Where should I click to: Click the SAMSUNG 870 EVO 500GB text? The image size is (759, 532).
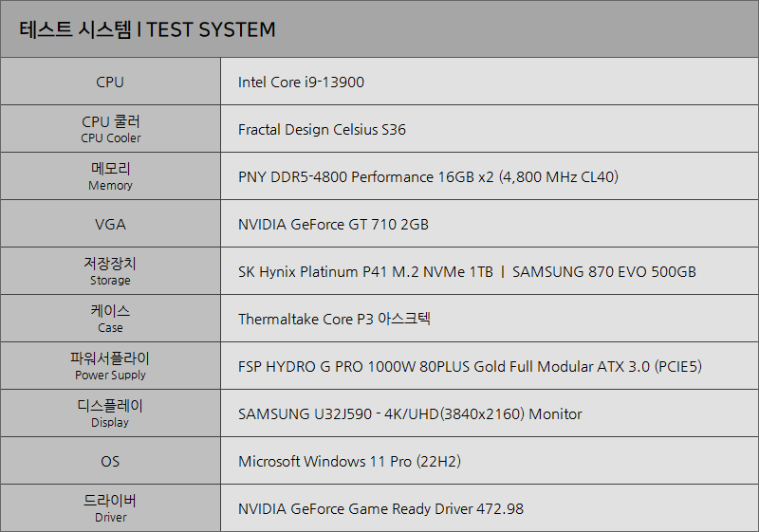pos(604,272)
